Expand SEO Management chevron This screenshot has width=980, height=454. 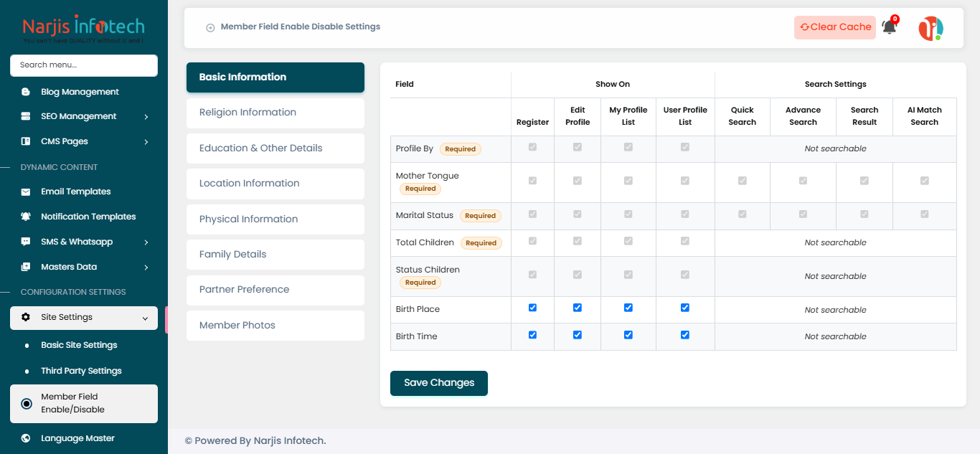tap(146, 117)
